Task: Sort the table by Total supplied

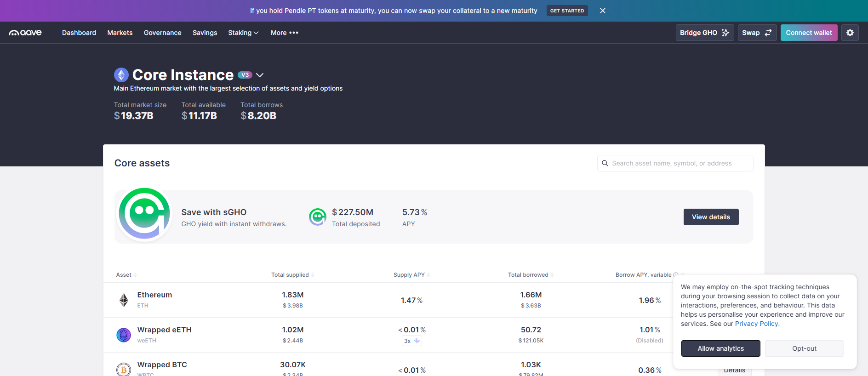Action: point(292,275)
